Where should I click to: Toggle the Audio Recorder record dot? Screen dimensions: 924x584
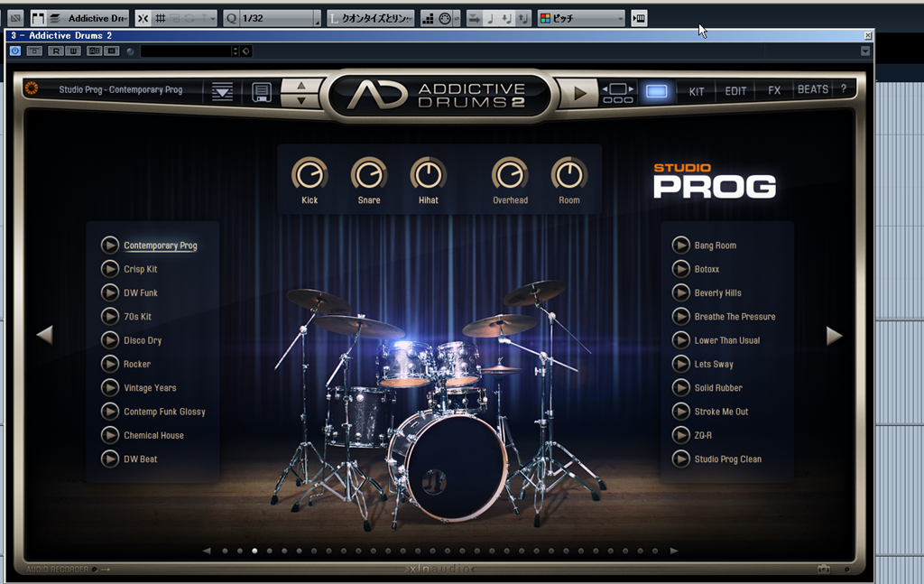(95, 570)
